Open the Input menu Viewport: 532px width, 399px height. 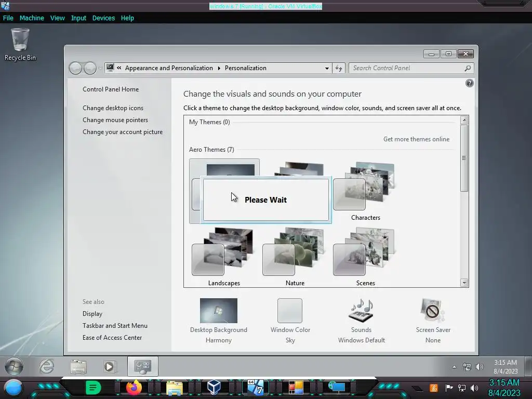coord(78,18)
